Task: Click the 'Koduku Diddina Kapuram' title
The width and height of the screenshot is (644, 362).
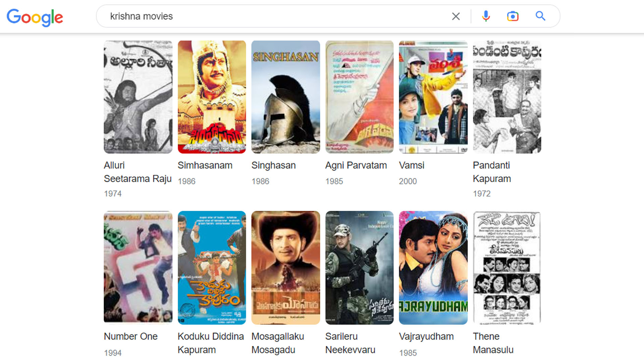Action: tap(211, 343)
